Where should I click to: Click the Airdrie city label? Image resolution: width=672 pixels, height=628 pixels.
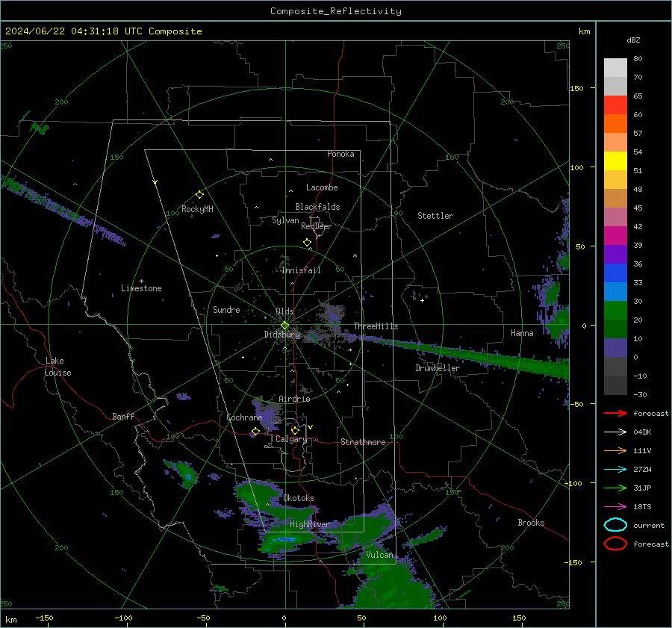[294, 399]
